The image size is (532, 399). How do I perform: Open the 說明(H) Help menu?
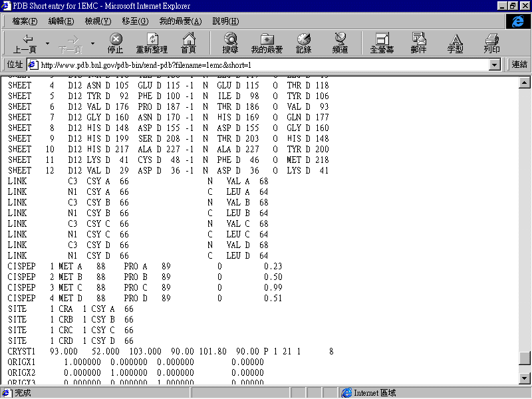pos(225,21)
